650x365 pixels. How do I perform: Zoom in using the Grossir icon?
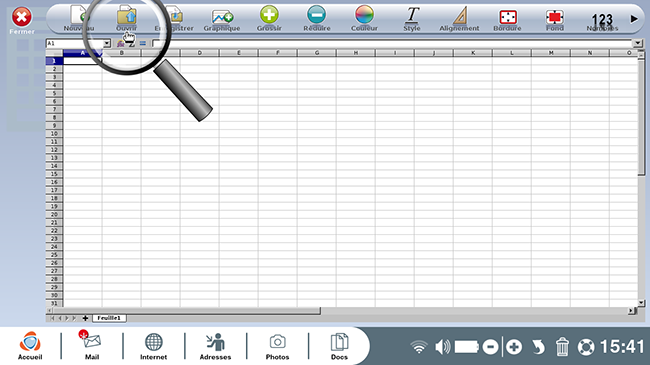click(x=269, y=18)
